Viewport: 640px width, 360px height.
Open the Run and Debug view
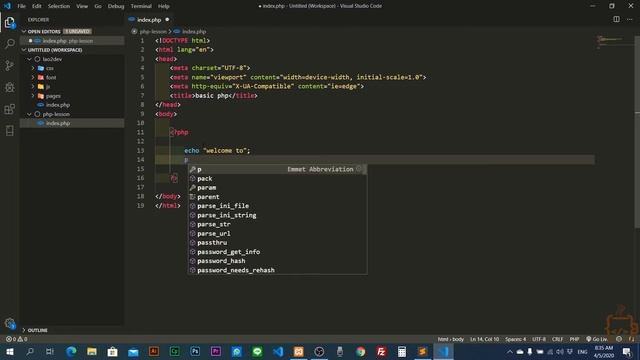click(9, 87)
